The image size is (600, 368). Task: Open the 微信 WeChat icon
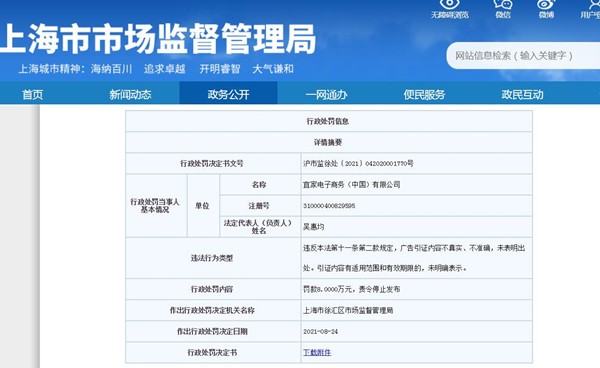click(x=503, y=5)
